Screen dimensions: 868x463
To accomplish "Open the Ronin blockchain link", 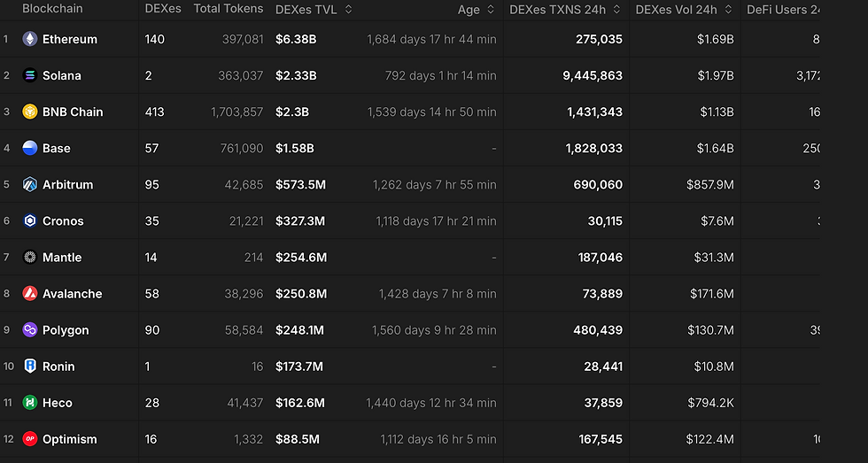I will click(58, 367).
